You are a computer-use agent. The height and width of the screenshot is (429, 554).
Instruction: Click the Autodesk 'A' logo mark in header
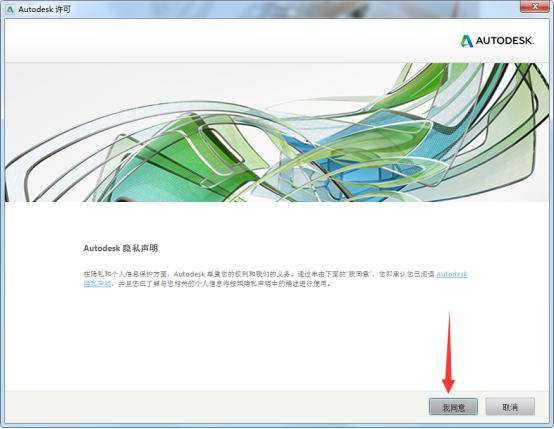tap(466, 41)
